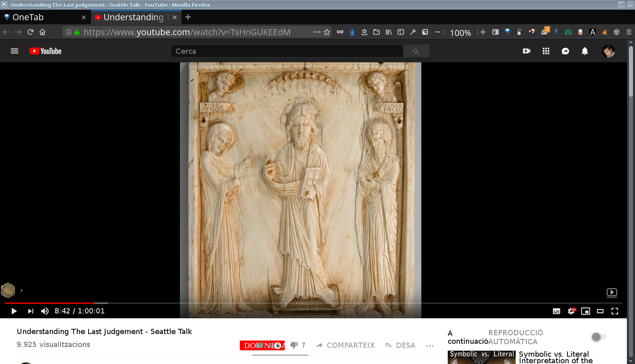Play the video
This screenshot has width=635, height=364.
[14, 311]
